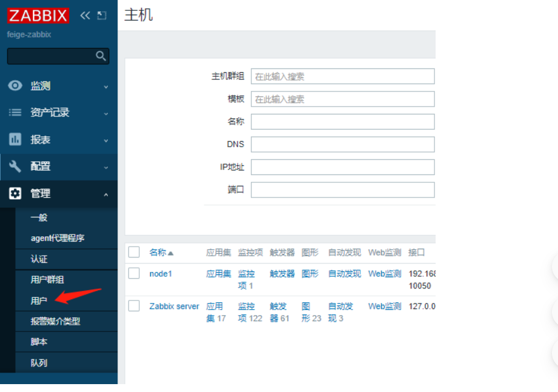This screenshot has height=392, width=558.
Task: Open 报警媒介类型 submenu item
Action: [55, 321]
